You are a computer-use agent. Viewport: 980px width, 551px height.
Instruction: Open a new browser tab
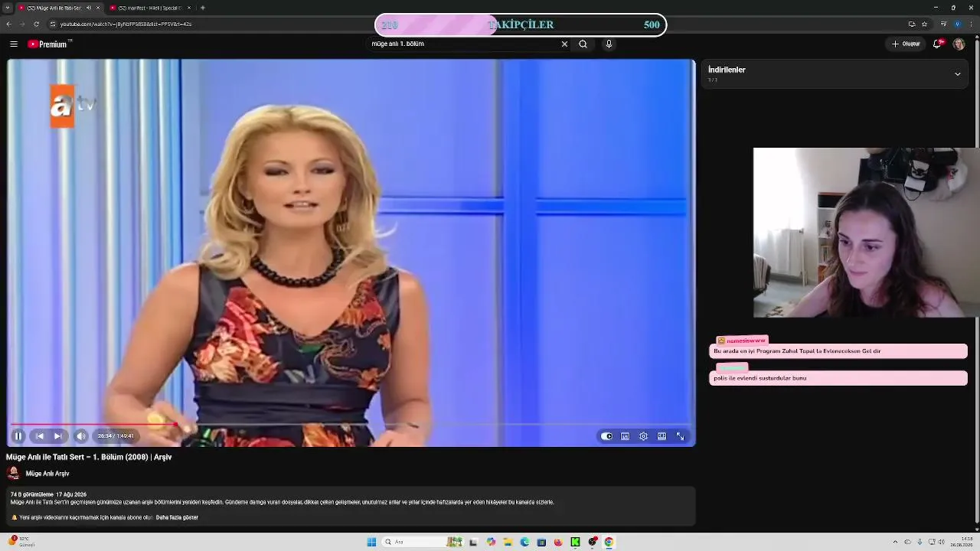pos(203,8)
